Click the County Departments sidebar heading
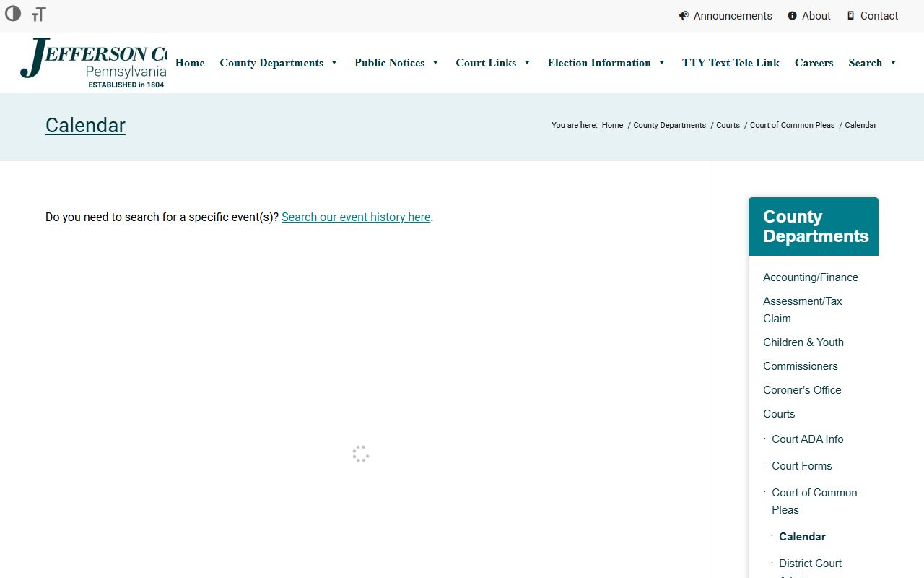The height and width of the screenshot is (578, 924). tap(814, 226)
